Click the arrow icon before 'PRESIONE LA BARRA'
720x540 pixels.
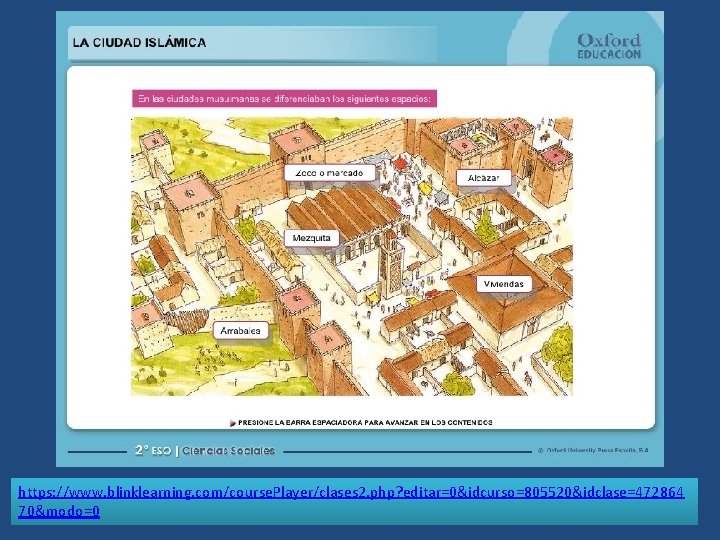click(x=232, y=423)
